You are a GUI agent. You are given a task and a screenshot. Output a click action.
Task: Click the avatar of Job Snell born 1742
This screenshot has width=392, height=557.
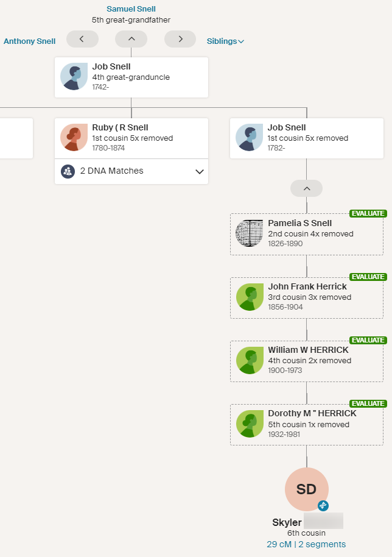[x=73, y=77]
